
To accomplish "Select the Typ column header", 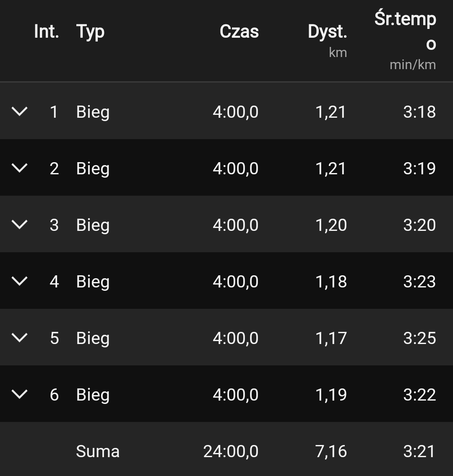I will pos(90,32).
